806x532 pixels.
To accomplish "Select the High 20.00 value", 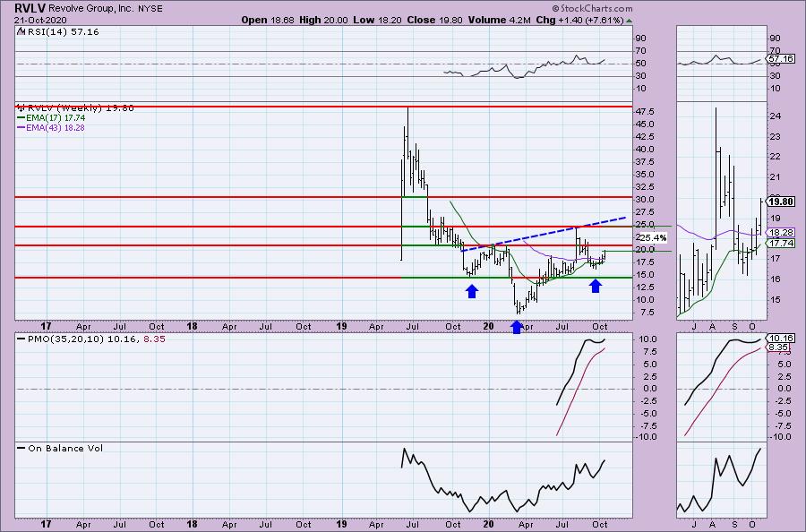I will point(323,20).
